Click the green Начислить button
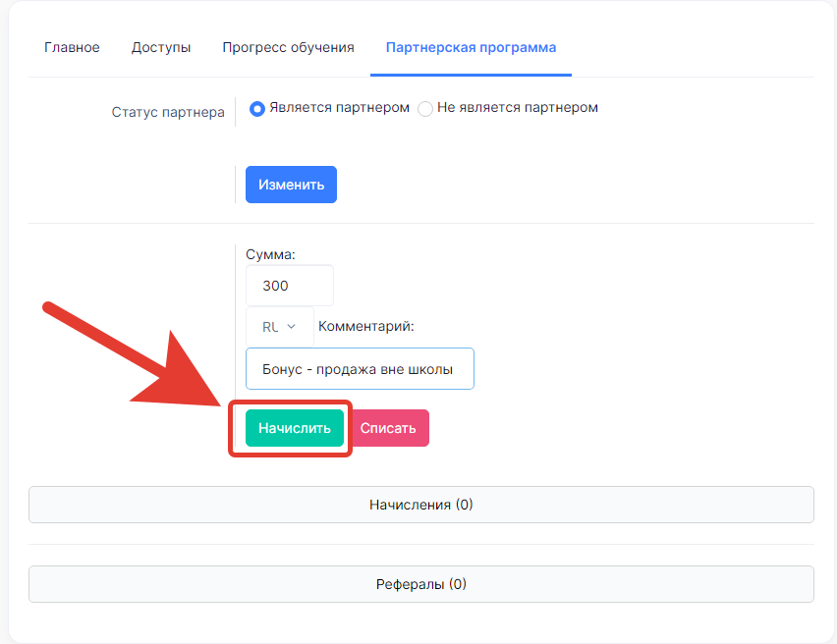Screen dimensions: 837x644 (x=294, y=428)
